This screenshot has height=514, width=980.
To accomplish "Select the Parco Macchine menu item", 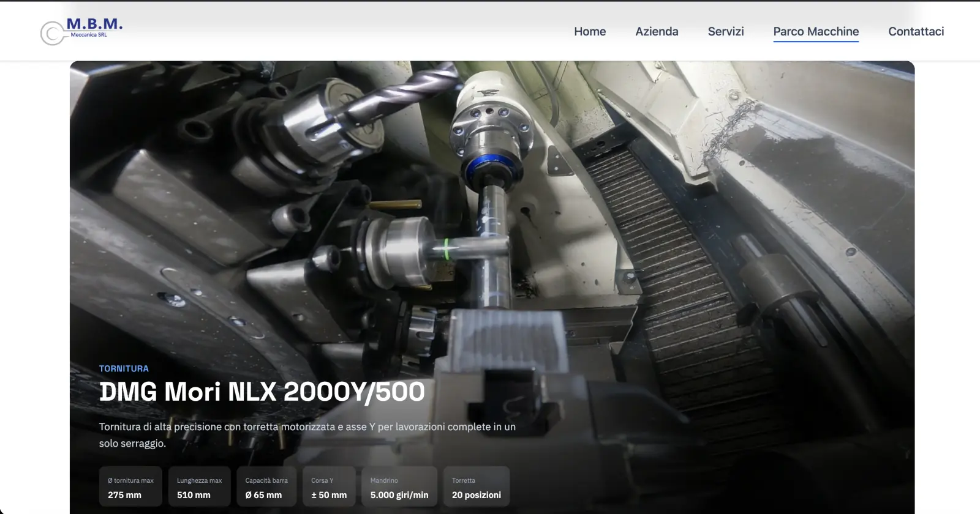I will click(x=816, y=32).
